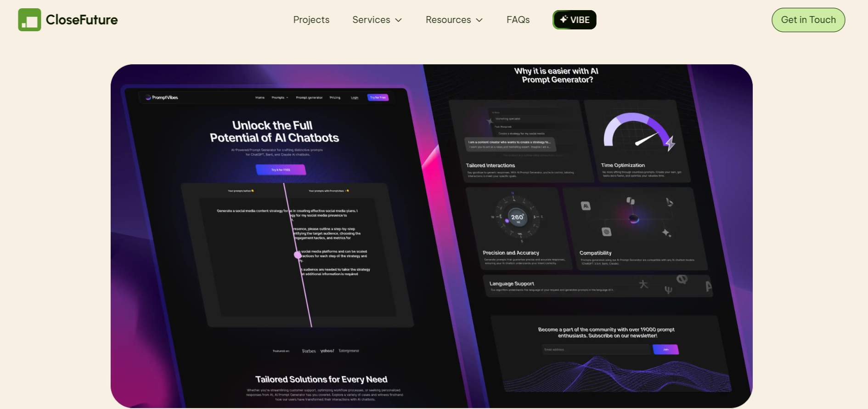This screenshot has width=868, height=409.
Task: Click the CloseFuture green square logo icon
Action: (x=29, y=20)
